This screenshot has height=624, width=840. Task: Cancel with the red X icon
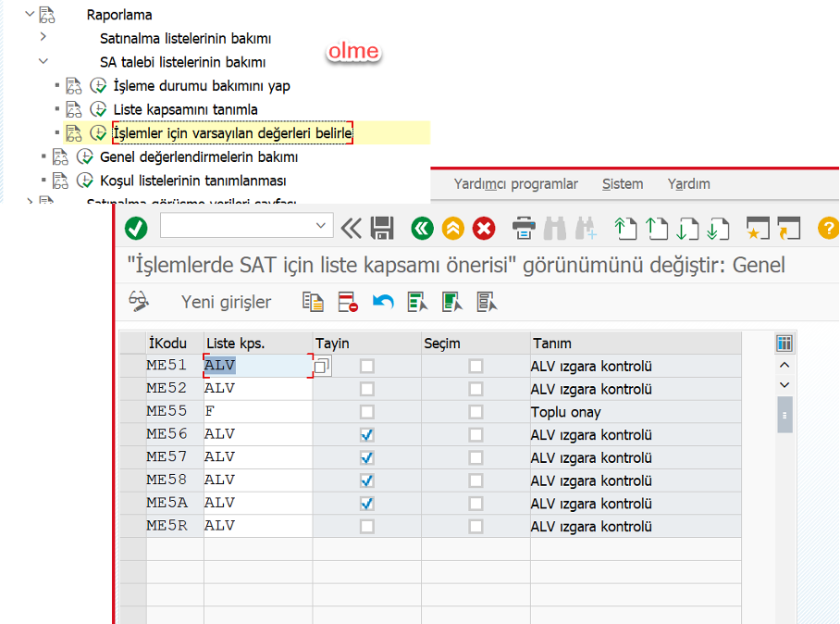tap(484, 229)
